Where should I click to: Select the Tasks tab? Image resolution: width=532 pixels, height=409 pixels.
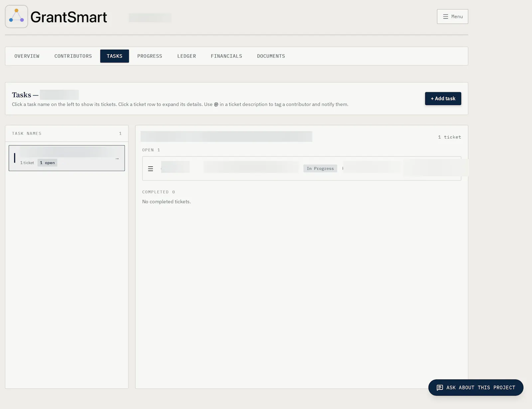tap(114, 56)
